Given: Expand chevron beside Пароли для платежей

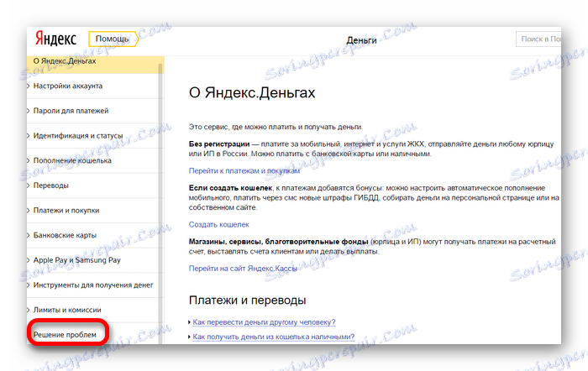Looking at the screenshot, I should click(29, 111).
